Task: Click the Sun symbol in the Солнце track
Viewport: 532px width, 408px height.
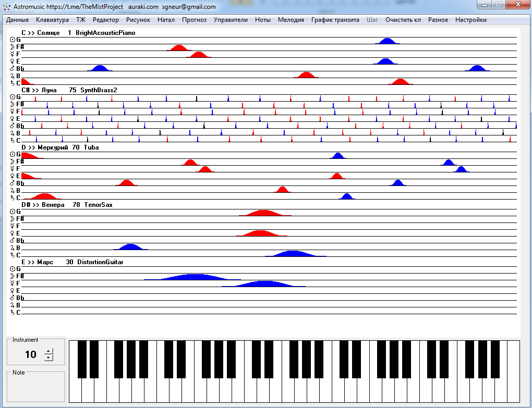Action: pyautogui.click(x=13, y=40)
